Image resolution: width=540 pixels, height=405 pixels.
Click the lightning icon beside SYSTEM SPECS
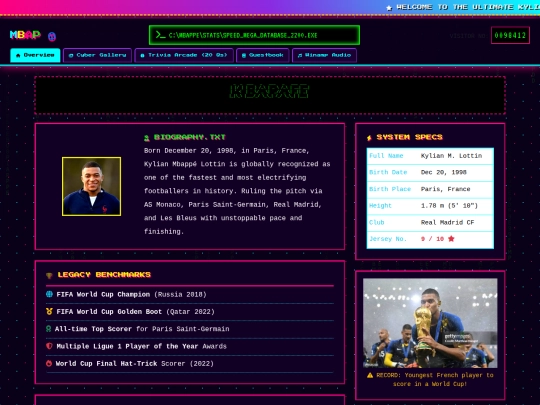point(369,138)
